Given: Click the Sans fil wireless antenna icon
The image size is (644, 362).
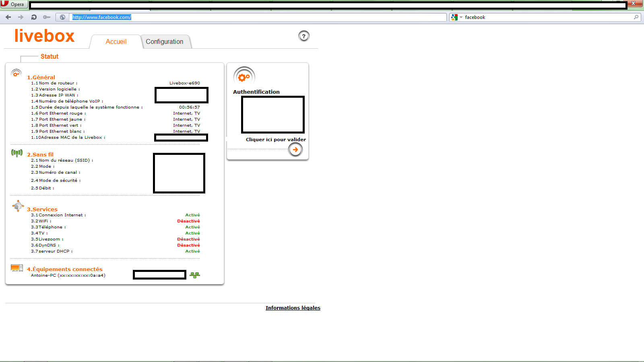Looking at the screenshot, I should 17,153.
